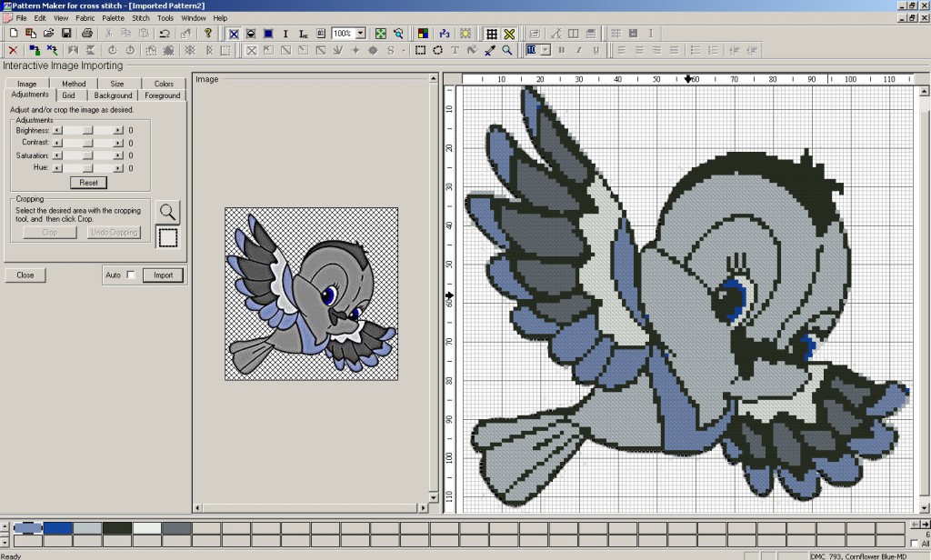Select the dark royal blue palette swatch
Screen dimensions: 931x560
click(x=57, y=528)
